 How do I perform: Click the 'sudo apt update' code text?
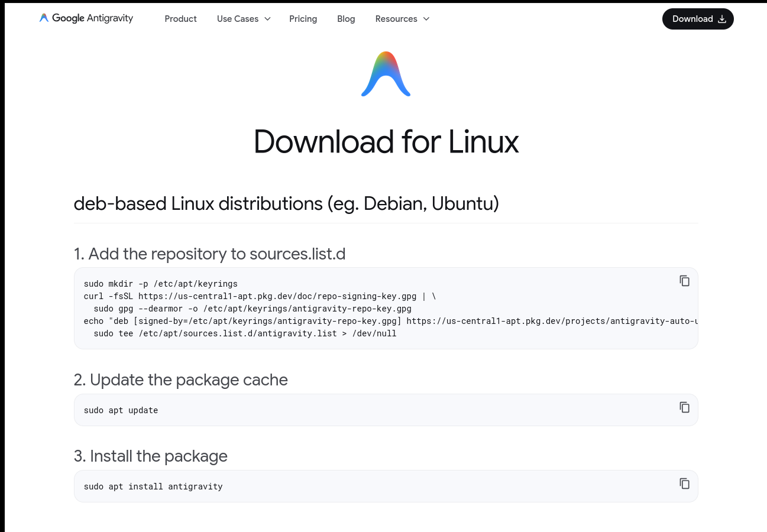(121, 410)
